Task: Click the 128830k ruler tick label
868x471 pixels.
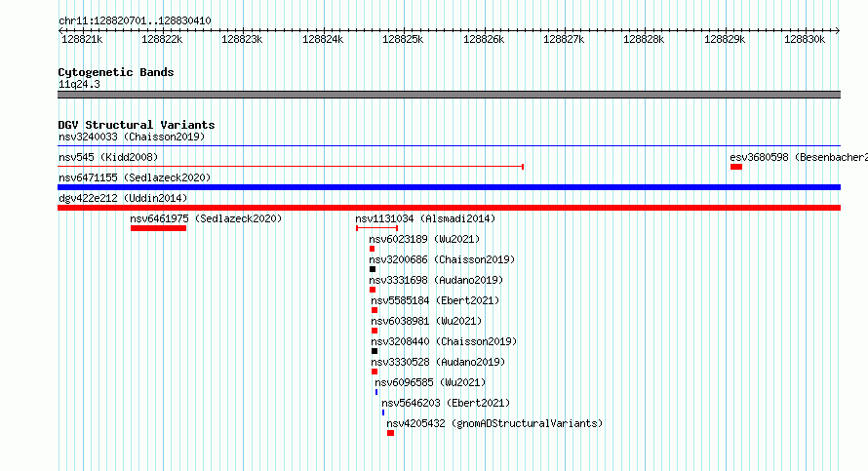Action: click(x=805, y=39)
